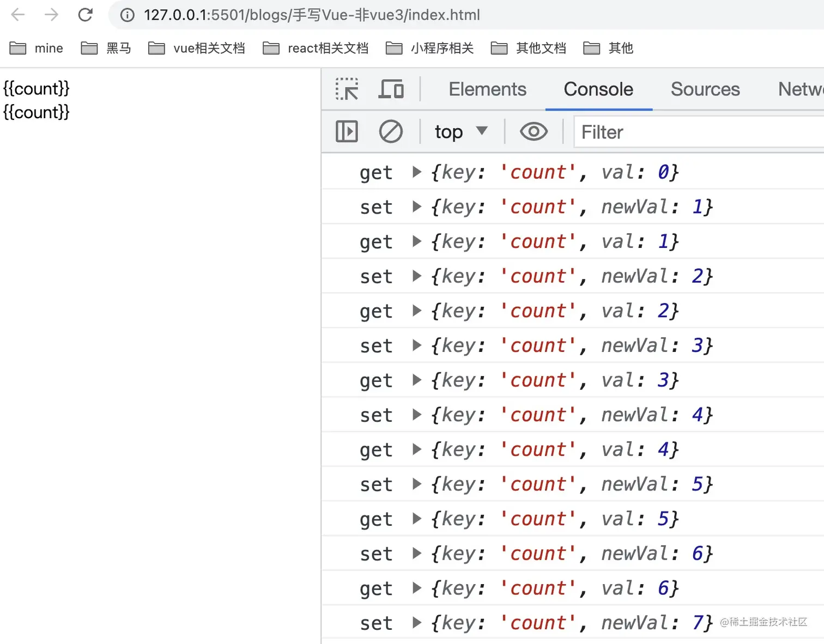824x644 pixels.
Task: Expand the set object with newVal: 5
Action: pos(417,484)
